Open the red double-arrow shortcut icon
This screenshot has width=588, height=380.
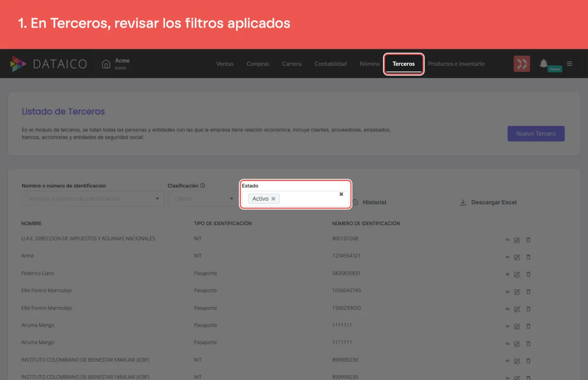tap(522, 64)
